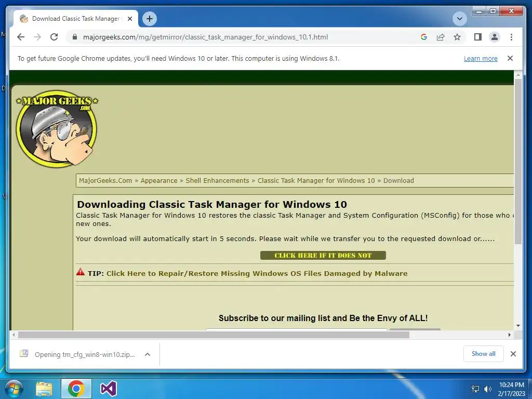Open Chrome's three-dot menu
The width and height of the screenshot is (532, 399).
tap(511, 37)
